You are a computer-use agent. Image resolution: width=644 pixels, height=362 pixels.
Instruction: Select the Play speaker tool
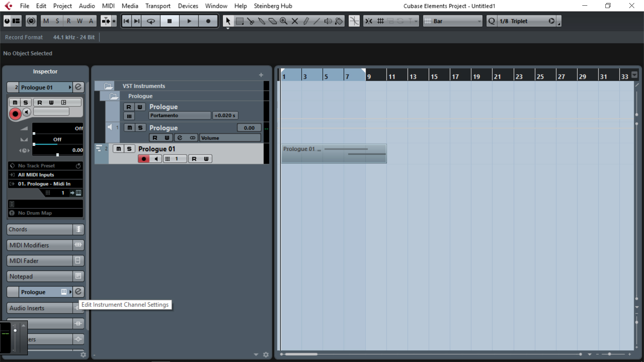(328, 21)
